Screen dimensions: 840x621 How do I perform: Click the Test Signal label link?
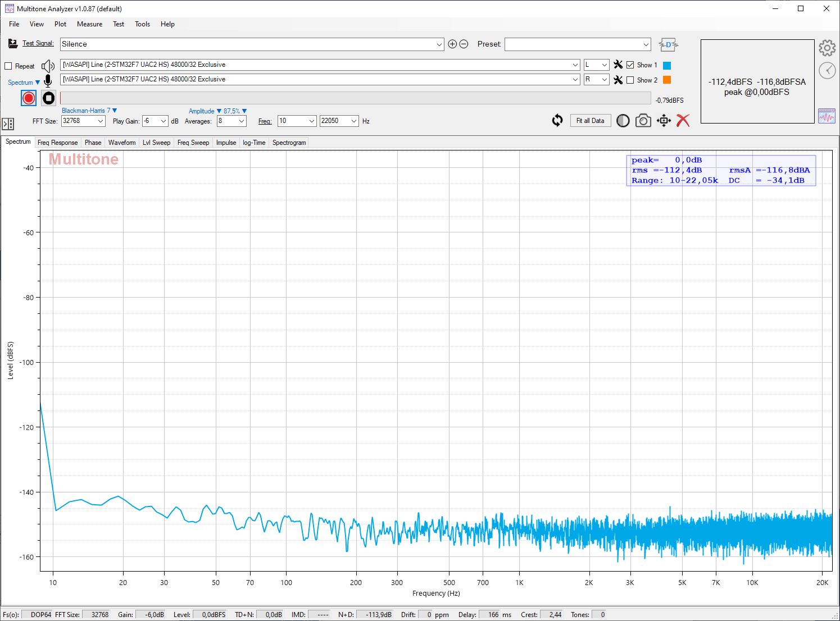point(38,43)
